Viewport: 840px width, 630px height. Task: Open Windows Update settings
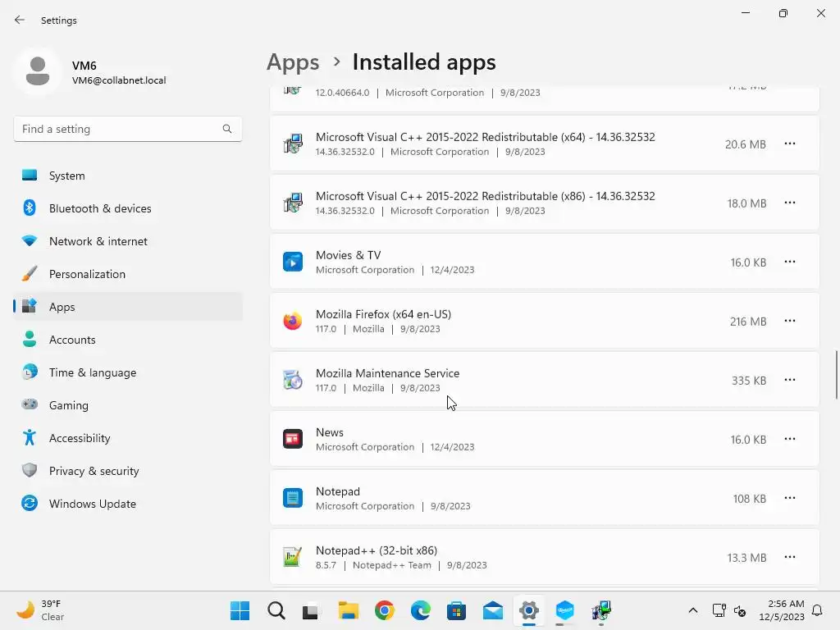127,504
